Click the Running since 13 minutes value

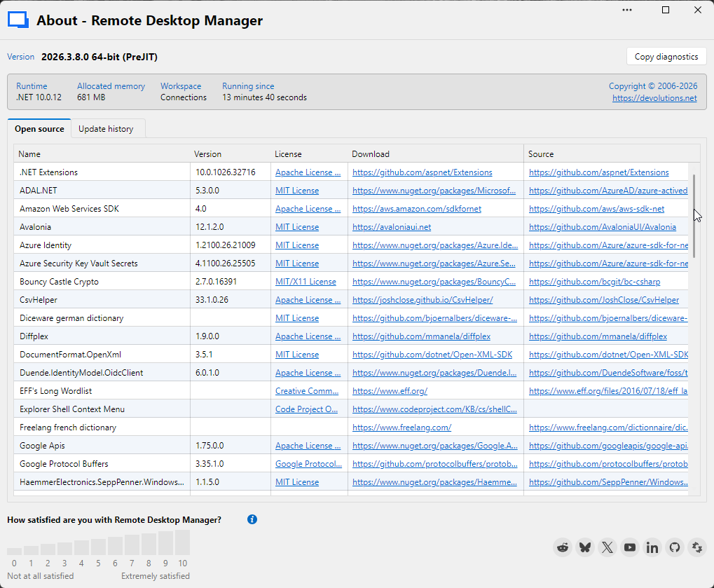tap(265, 97)
